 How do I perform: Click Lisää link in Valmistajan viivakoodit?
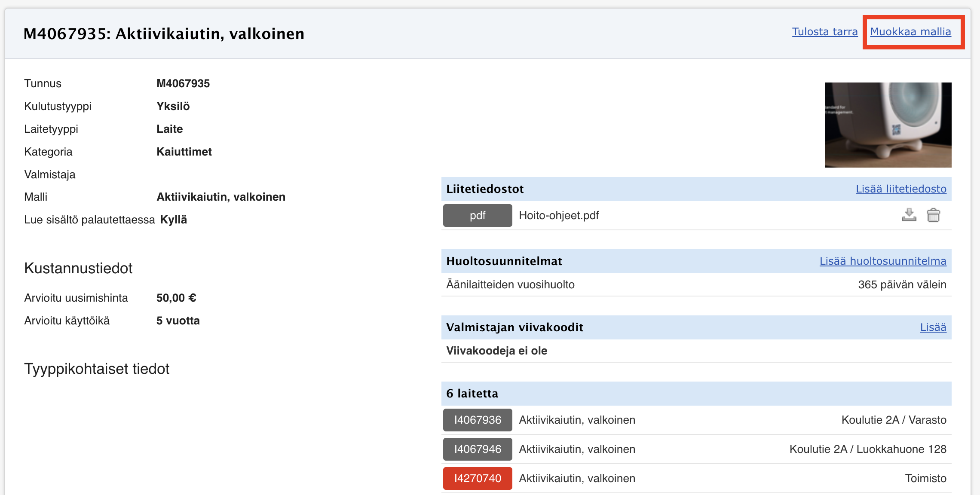[933, 327]
